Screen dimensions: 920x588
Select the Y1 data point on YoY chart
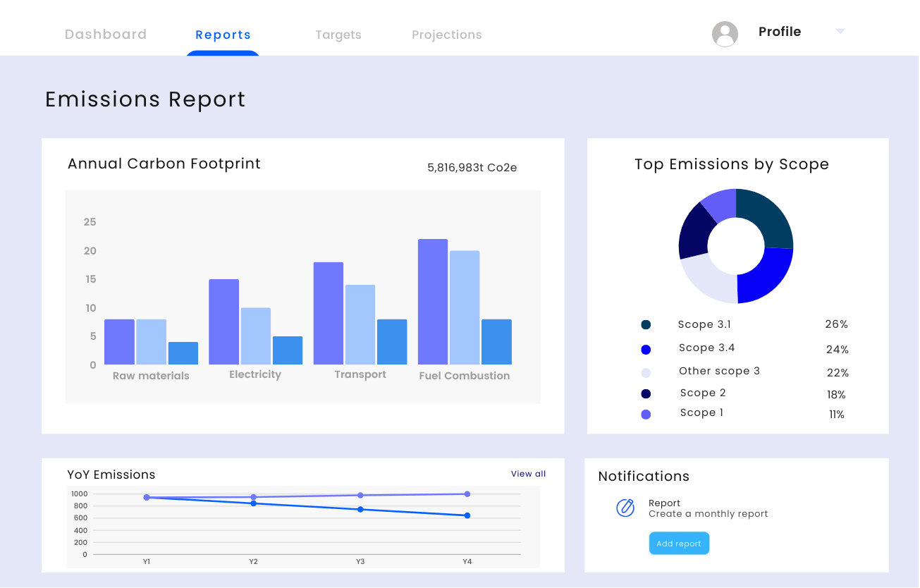click(x=146, y=497)
